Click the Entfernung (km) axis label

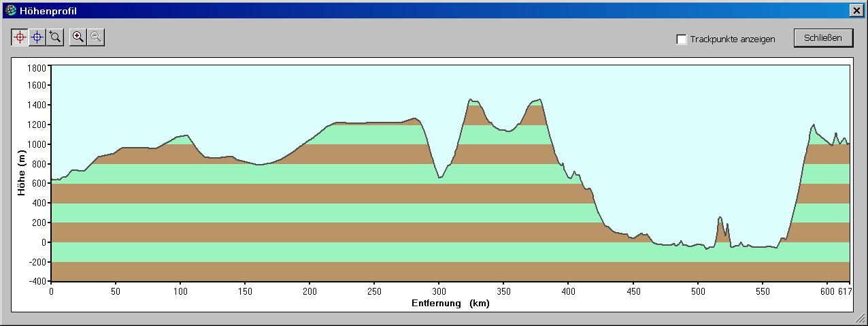click(x=450, y=304)
